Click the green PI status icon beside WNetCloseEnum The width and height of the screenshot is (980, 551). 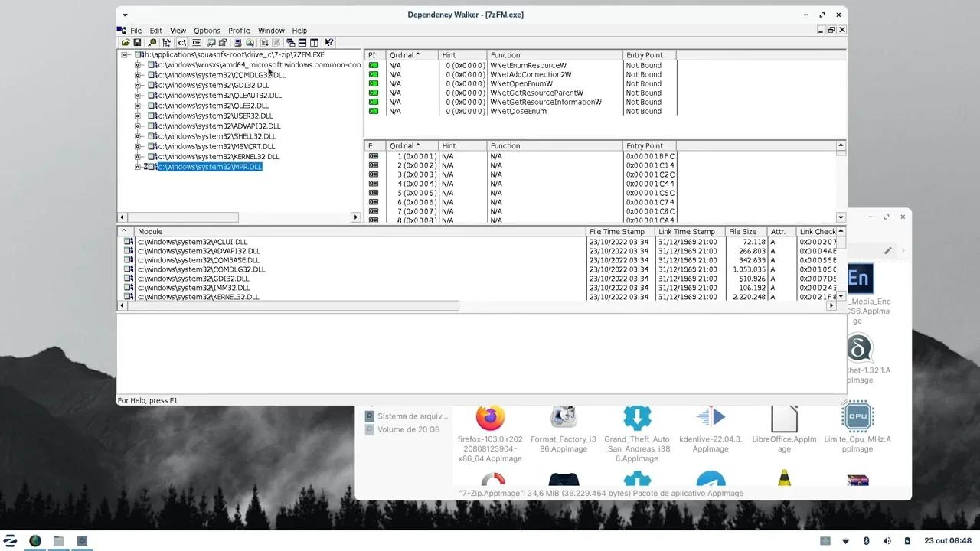[x=374, y=111]
